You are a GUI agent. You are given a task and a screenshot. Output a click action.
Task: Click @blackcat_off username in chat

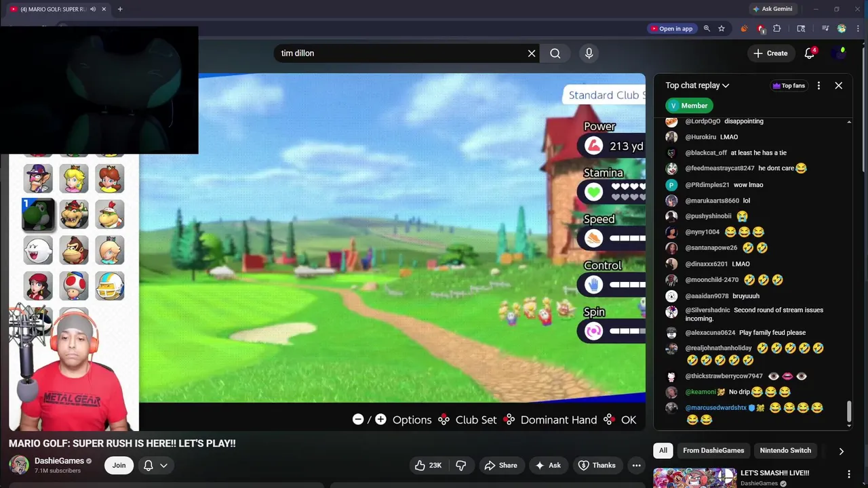(x=706, y=152)
